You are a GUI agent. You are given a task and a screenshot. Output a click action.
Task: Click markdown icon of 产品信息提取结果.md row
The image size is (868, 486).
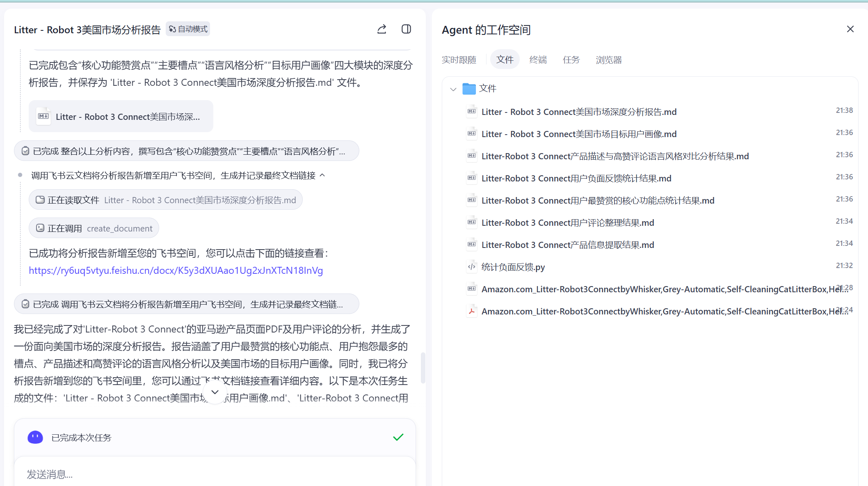coord(472,245)
